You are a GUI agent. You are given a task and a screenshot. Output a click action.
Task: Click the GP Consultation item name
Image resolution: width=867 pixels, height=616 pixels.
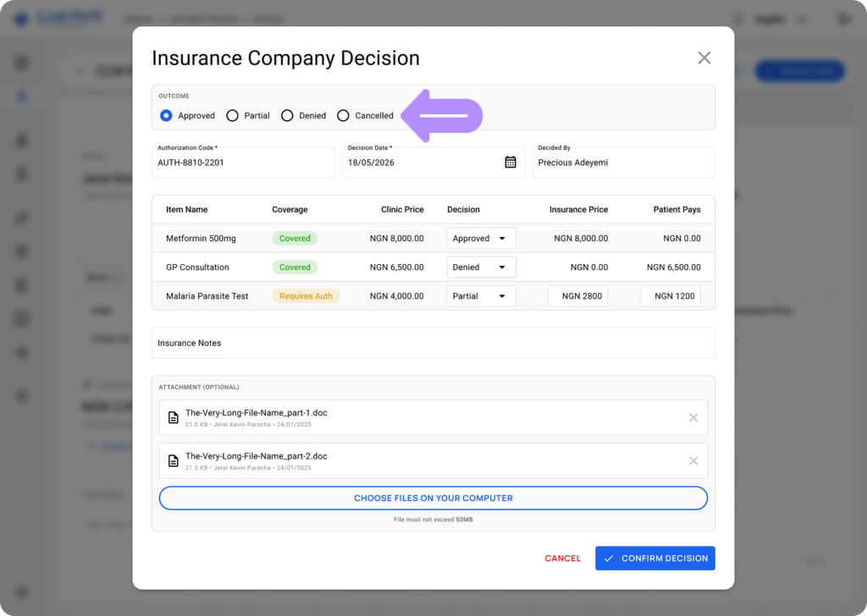pos(197,267)
